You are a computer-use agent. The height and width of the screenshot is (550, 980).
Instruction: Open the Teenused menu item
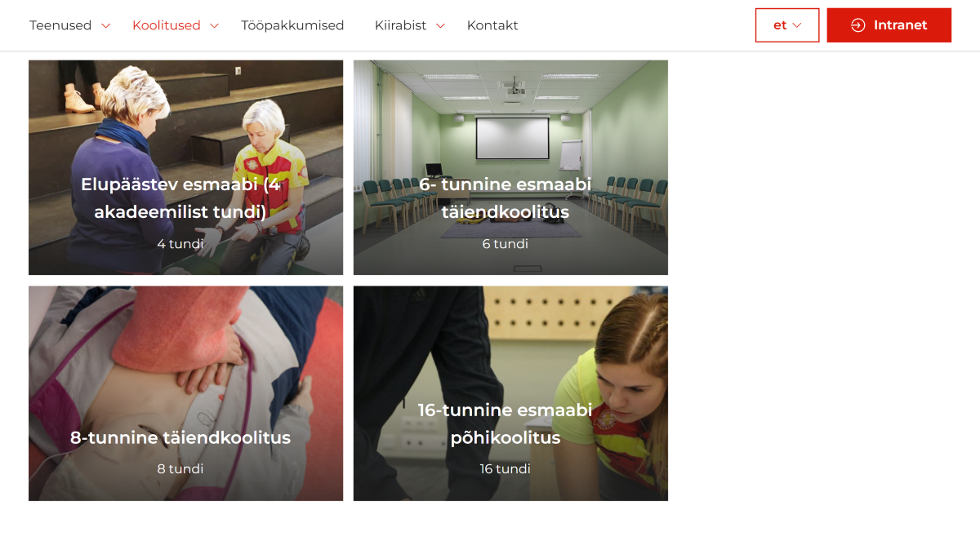pos(60,25)
